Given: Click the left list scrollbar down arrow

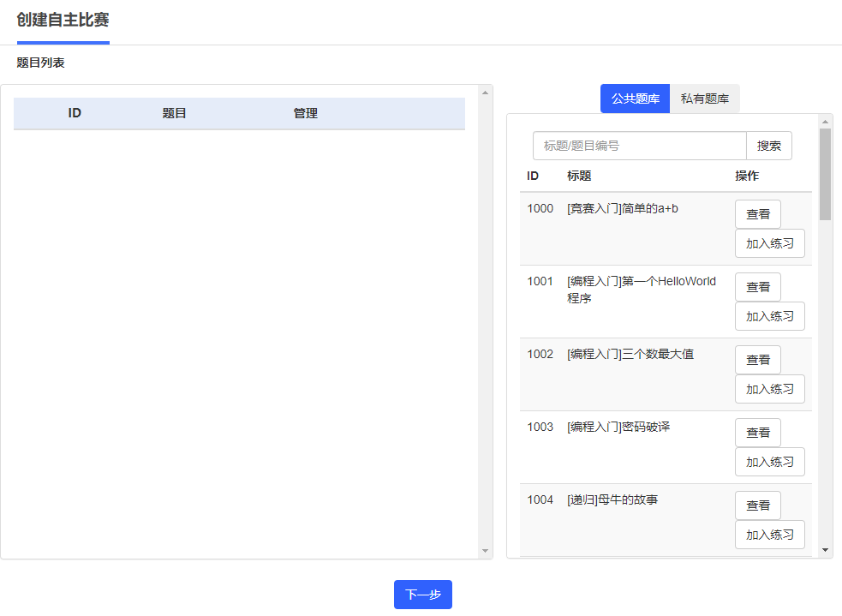Looking at the screenshot, I should coord(486,551).
